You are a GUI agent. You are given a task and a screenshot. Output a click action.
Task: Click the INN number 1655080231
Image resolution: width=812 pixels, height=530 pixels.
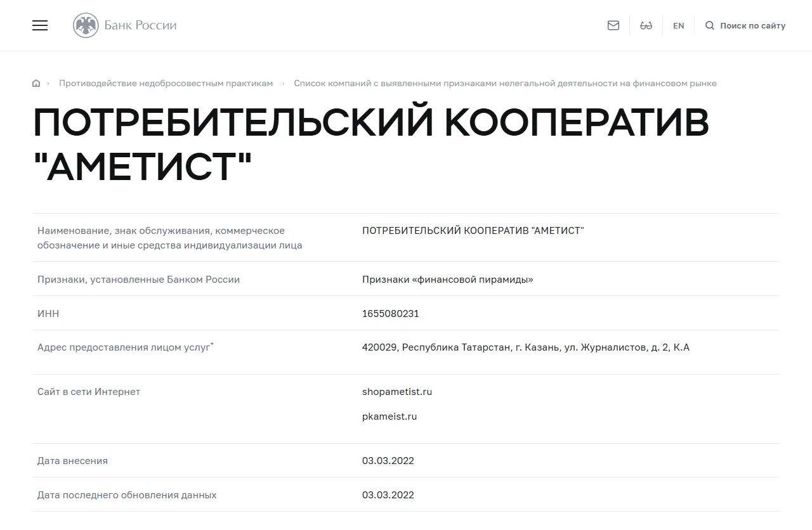391,314
